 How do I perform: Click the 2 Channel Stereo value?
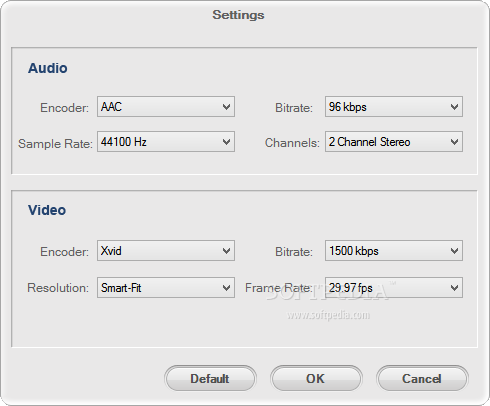369,142
